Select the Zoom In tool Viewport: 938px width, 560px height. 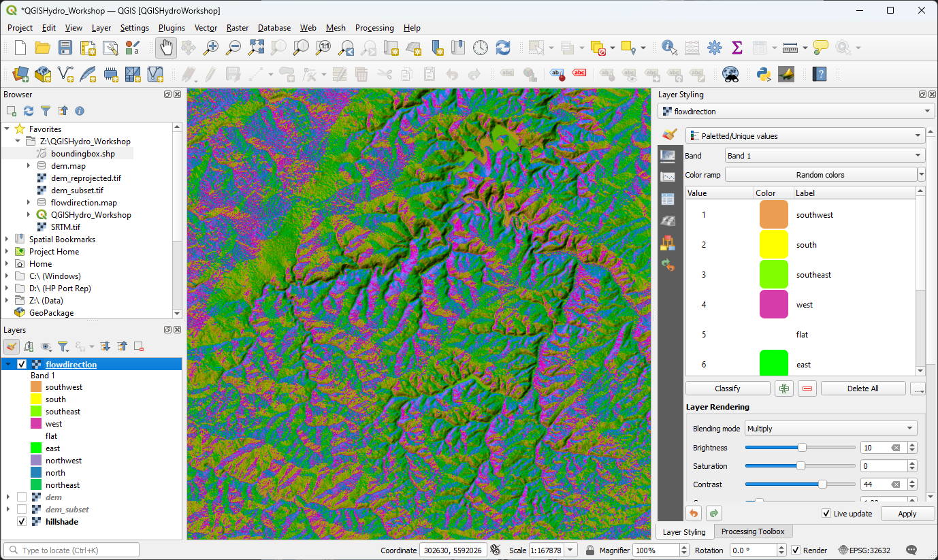[x=210, y=48]
